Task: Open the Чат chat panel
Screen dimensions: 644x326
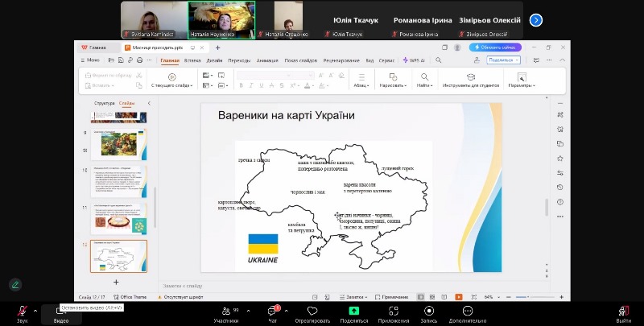Action: click(x=272, y=312)
